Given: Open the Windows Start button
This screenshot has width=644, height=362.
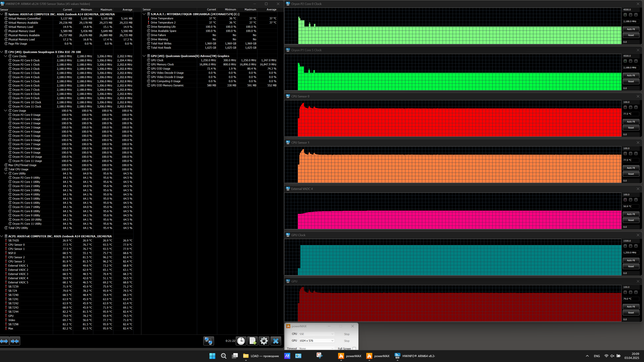Looking at the screenshot, I should click(212, 356).
